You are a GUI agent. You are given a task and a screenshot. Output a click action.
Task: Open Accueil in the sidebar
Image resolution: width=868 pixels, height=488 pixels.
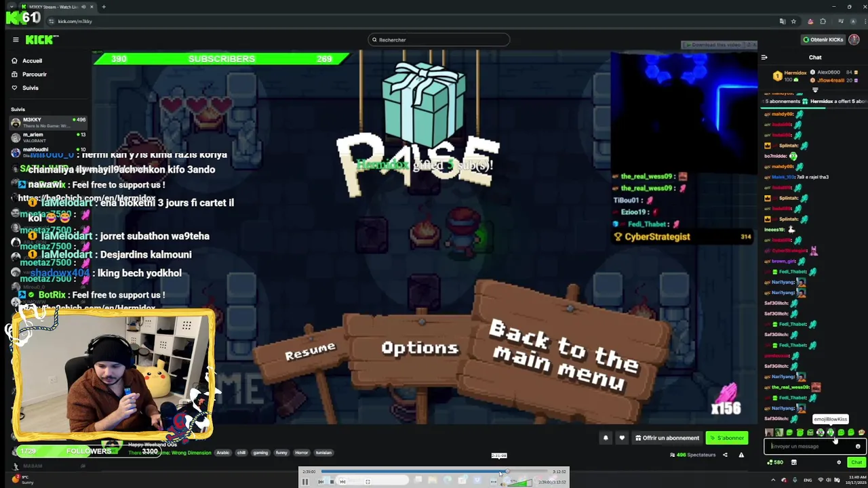pos(32,60)
